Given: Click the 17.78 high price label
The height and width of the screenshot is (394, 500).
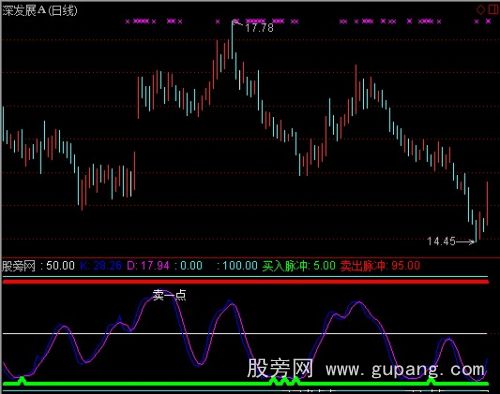Looking at the screenshot, I should coord(259,28).
